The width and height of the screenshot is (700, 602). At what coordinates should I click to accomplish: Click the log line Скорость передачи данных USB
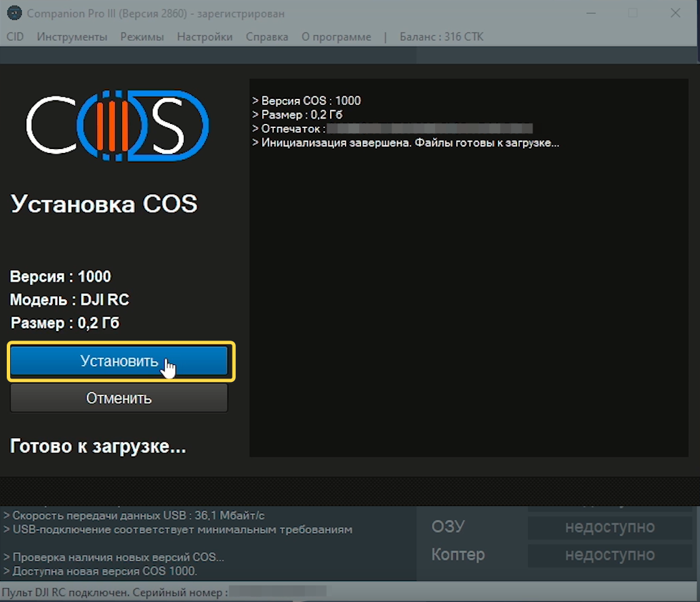tap(134, 515)
